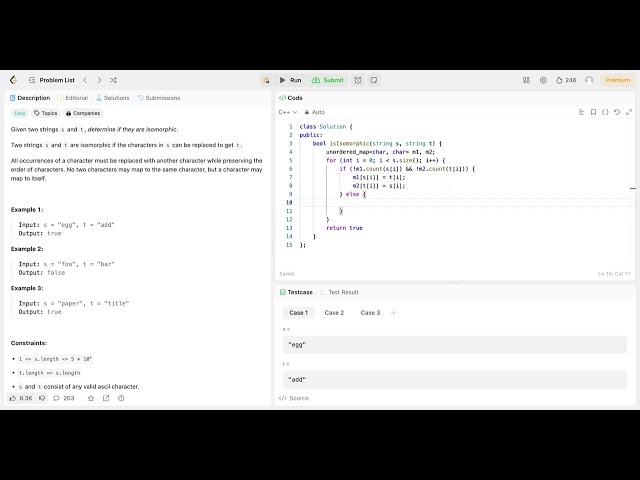Pick a random problem shuffle icon
Image resolution: width=640 pixels, height=480 pixels.
113,80
